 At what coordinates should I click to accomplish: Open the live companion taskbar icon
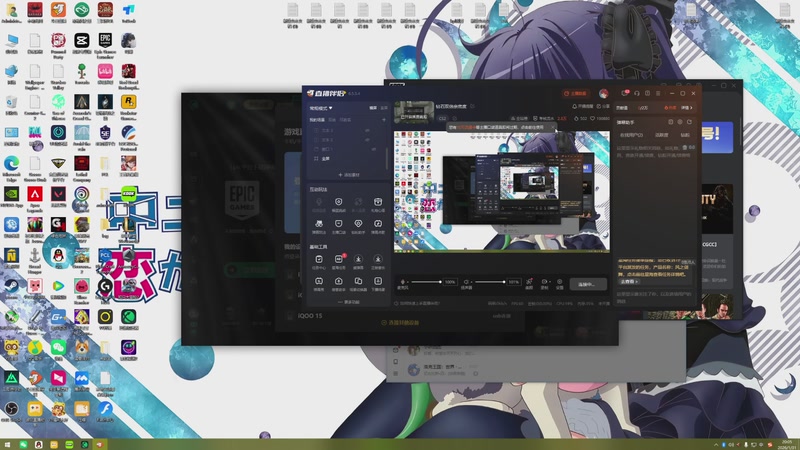coord(100,445)
